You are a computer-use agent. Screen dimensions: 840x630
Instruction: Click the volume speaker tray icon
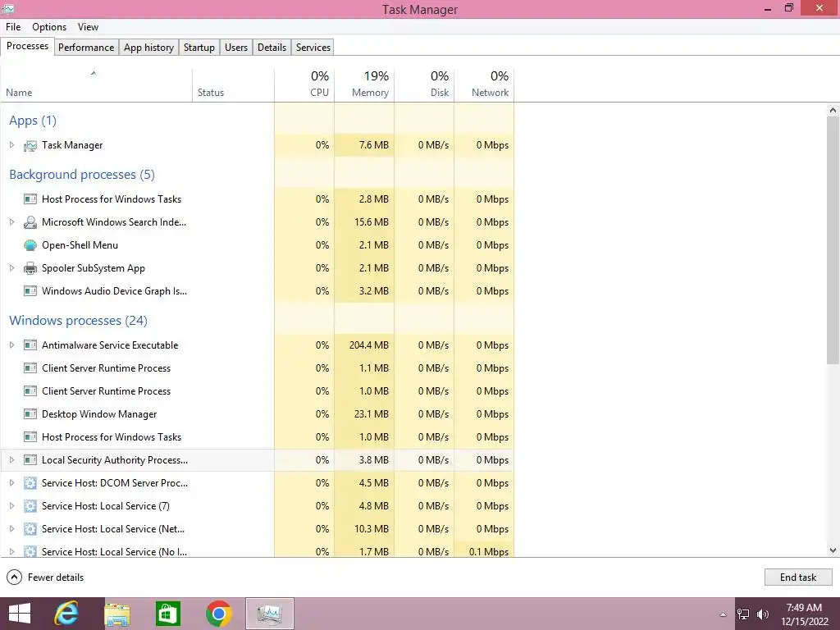(x=763, y=614)
